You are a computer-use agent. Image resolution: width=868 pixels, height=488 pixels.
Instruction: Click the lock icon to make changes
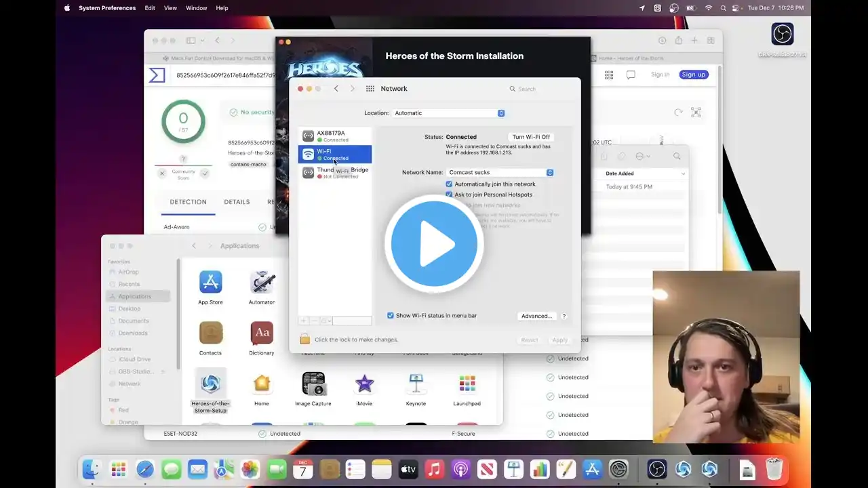[x=305, y=339]
